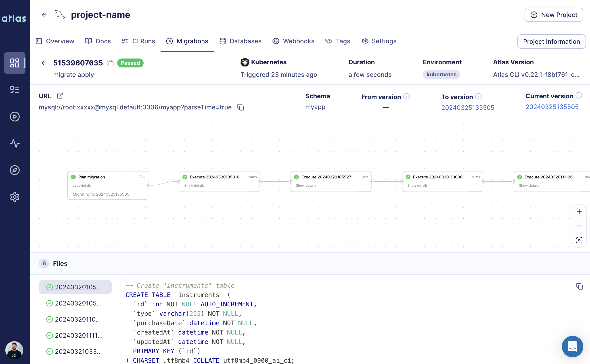Select the checklist icon in the sidebar

[15, 90]
